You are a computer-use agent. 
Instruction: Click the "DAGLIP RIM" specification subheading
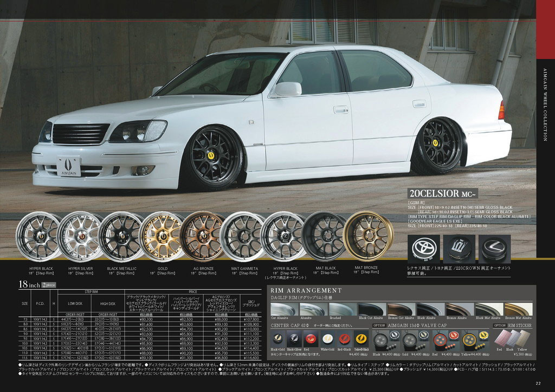[x=301, y=298]
